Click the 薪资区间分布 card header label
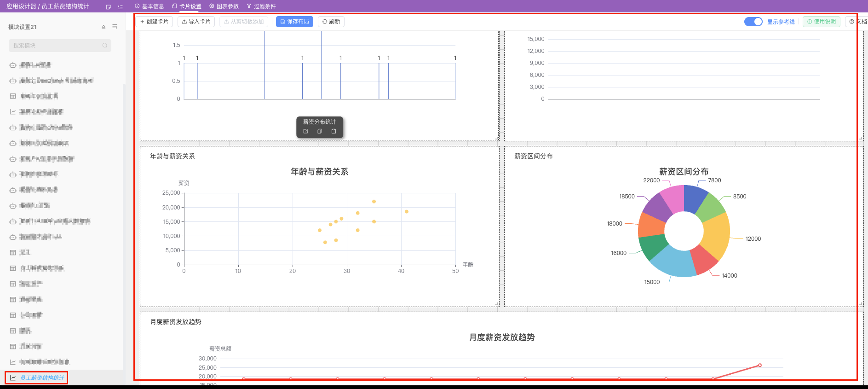 click(534, 156)
